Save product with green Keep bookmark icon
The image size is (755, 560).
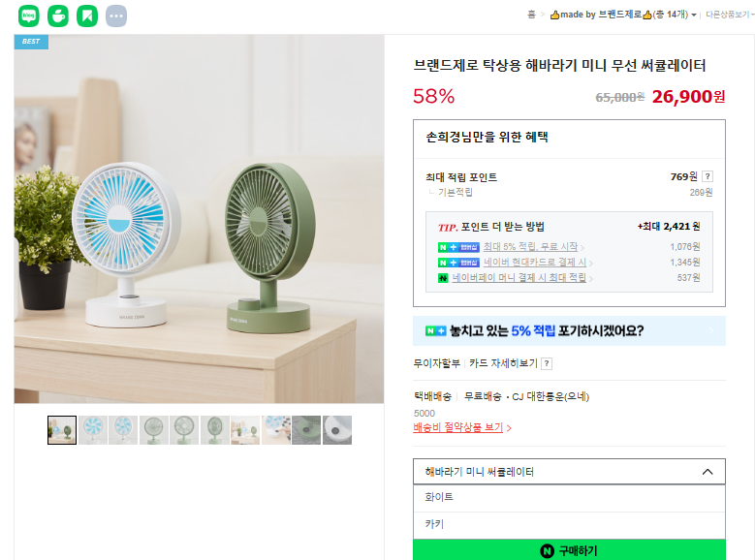click(x=87, y=16)
